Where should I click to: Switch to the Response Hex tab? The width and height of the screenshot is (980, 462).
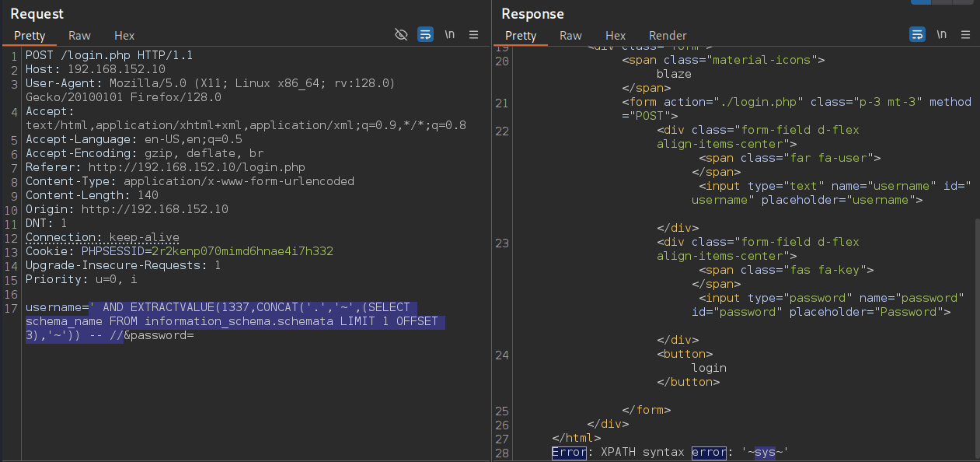(616, 36)
